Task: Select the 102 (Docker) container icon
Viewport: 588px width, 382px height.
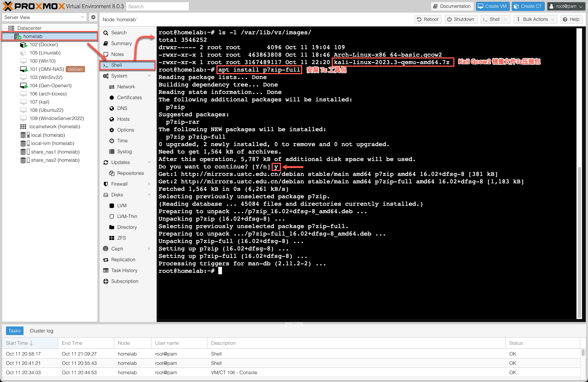Action: point(24,45)
